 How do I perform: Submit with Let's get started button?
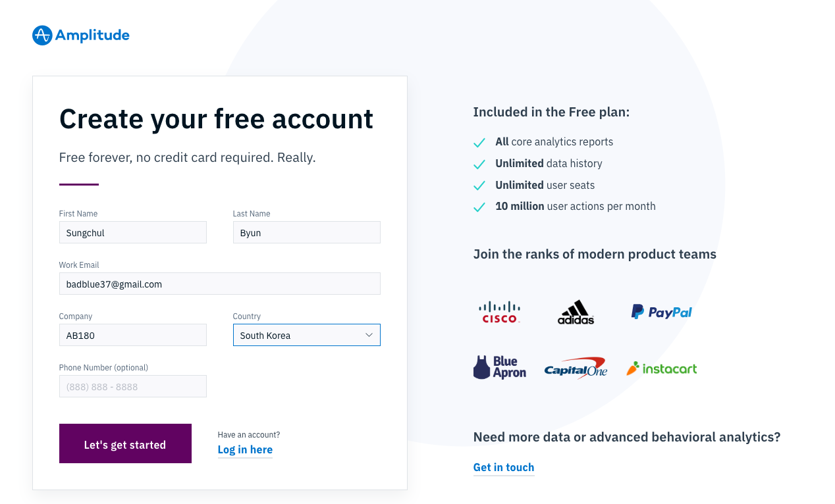[x=125, y=443]
